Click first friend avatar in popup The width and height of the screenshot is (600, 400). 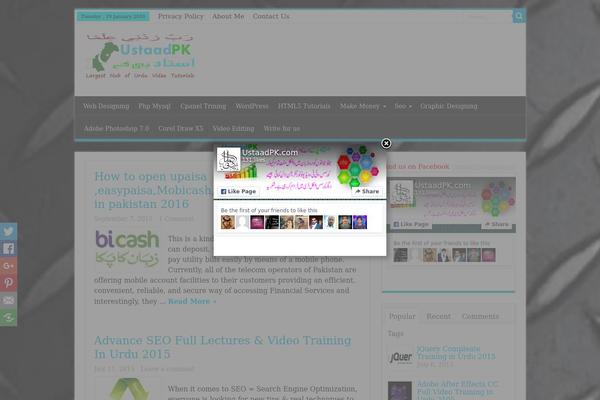pos(228,222)
